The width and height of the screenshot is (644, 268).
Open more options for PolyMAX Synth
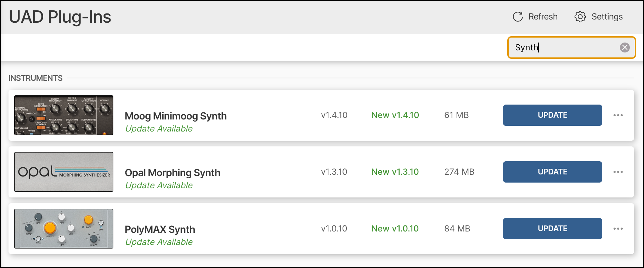pos(618,229)
